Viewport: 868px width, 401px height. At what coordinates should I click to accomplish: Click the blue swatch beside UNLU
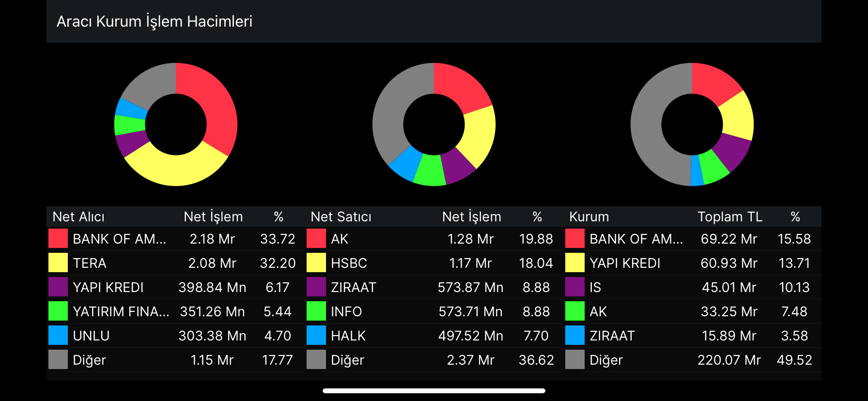click(58, 336)
